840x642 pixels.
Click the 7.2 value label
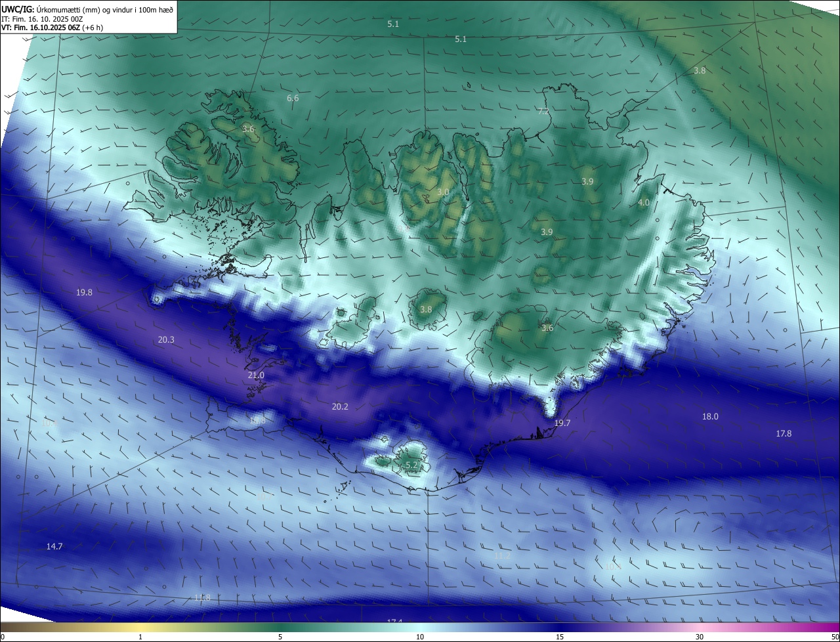coord(543,112)
